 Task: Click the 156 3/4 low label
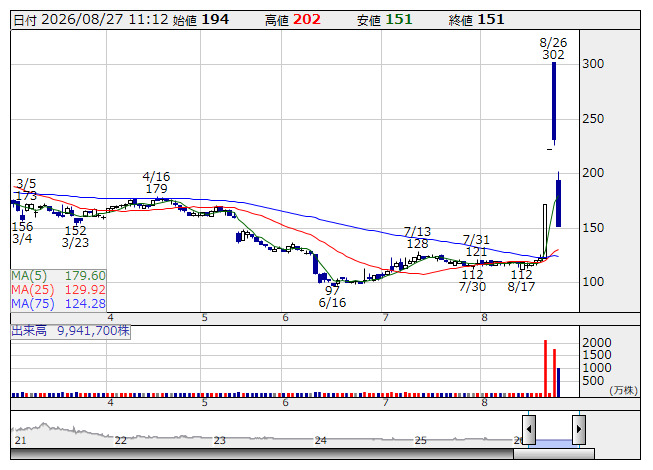tap(22, 233)
